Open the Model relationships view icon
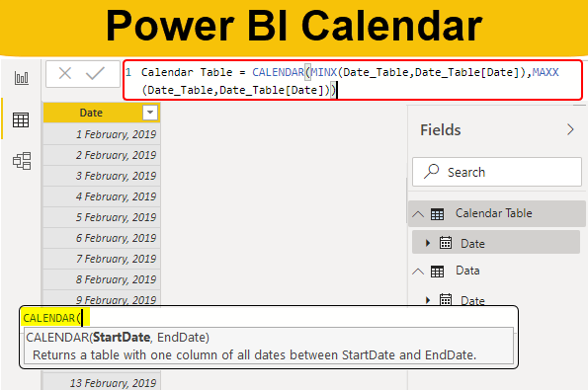This screenshot has height=390, width=588. [22, 161]
